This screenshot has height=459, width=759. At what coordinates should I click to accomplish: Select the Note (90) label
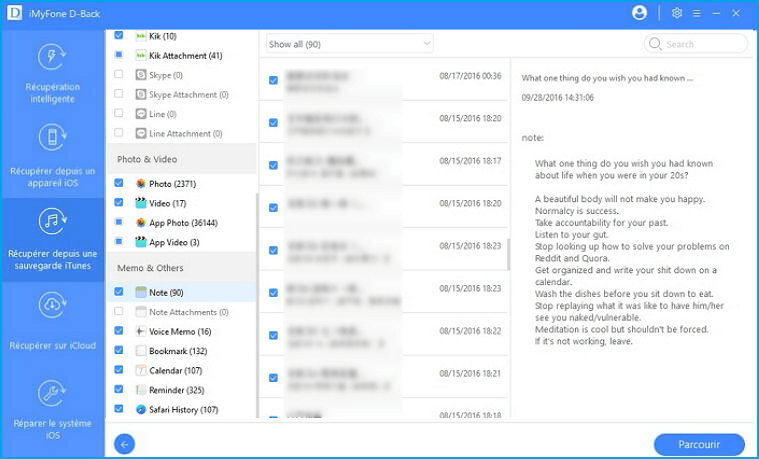tap(166, 292)
